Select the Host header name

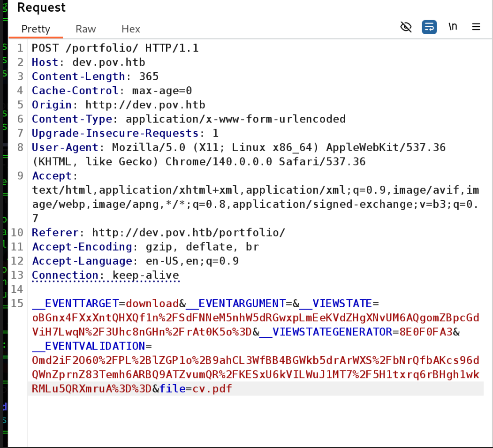[x=46, y=62]
